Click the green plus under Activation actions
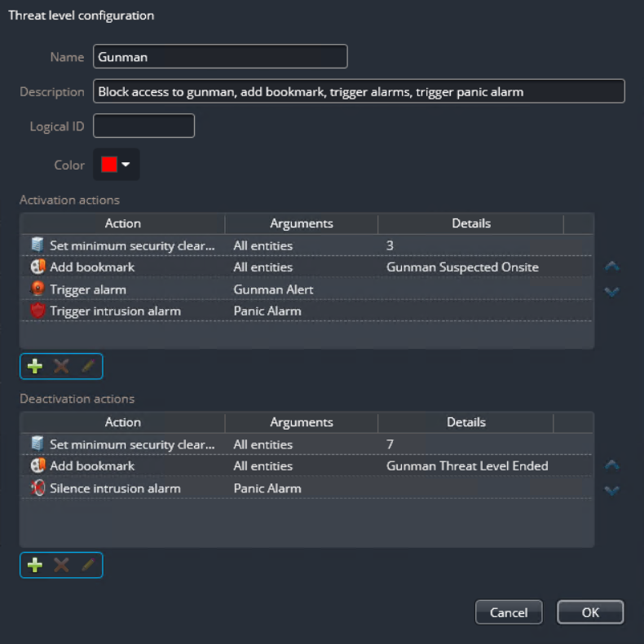Screen dimensions: 644x644 (x=35, y=366)
